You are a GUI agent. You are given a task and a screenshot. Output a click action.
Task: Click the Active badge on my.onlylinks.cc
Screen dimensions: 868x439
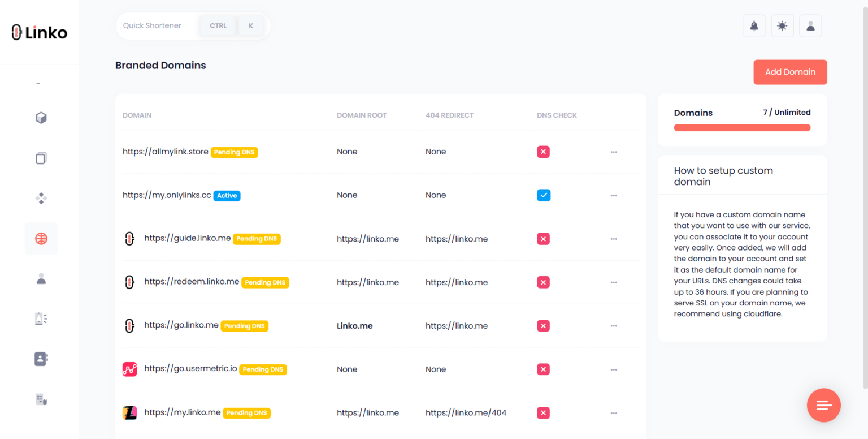[x=227, y=196]
